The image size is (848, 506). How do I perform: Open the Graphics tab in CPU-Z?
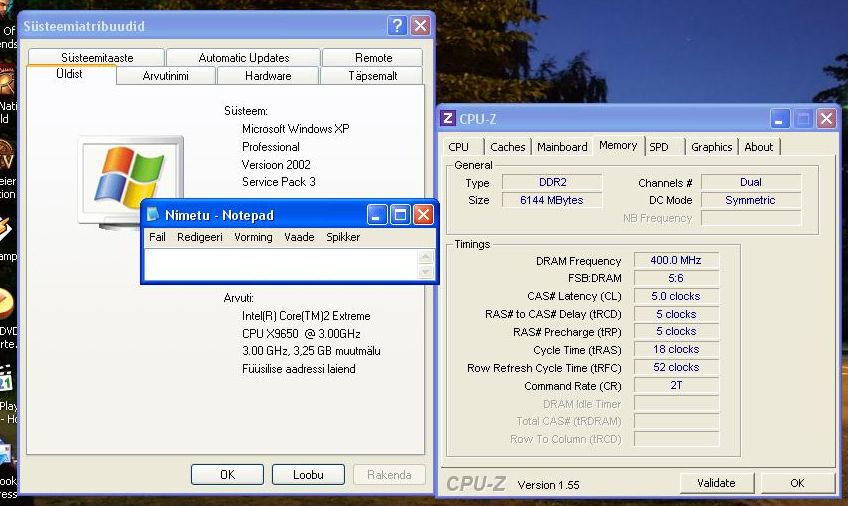point(711,147)
